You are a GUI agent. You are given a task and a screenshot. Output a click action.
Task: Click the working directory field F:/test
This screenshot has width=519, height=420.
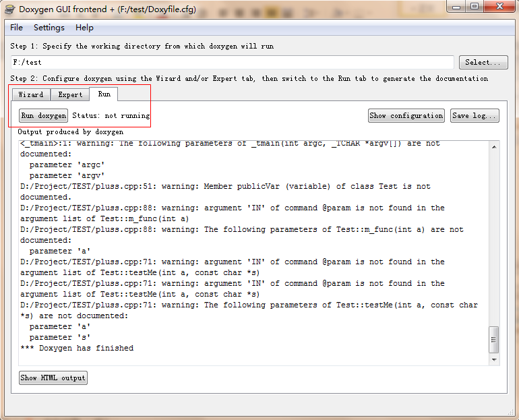click(233, 62)
